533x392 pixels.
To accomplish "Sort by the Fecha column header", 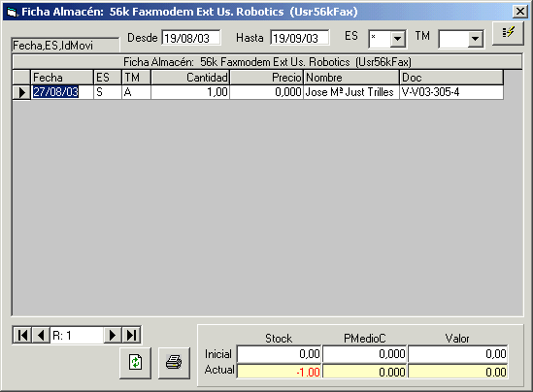I will (x=62, y=78).
